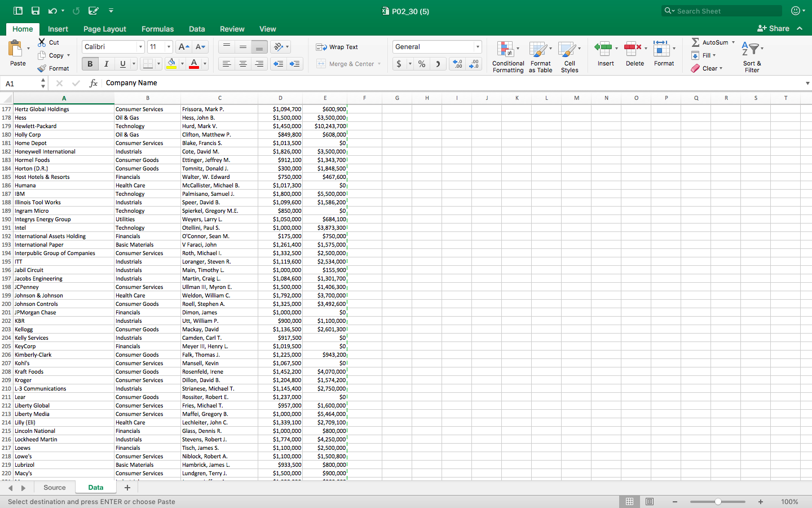Zoom out with minus button
The image size is (812, 508).
[675, 502]
